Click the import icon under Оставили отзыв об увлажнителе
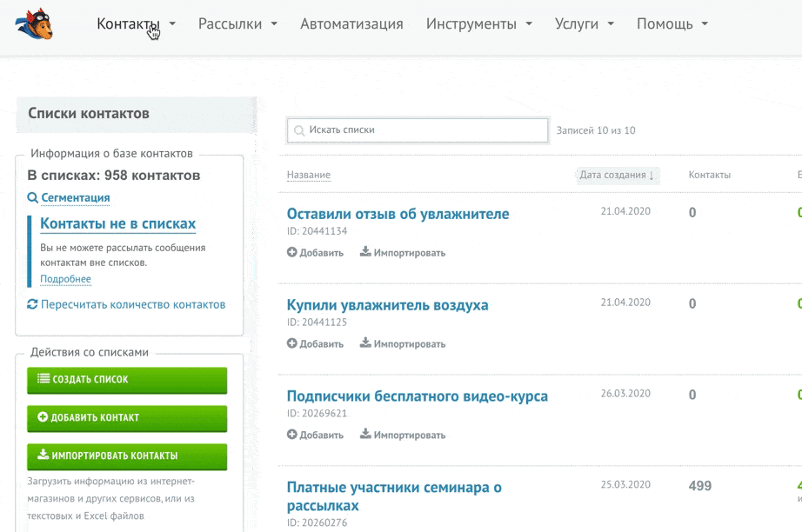Screen dimensions: 802x532 [x=365, y=251]
